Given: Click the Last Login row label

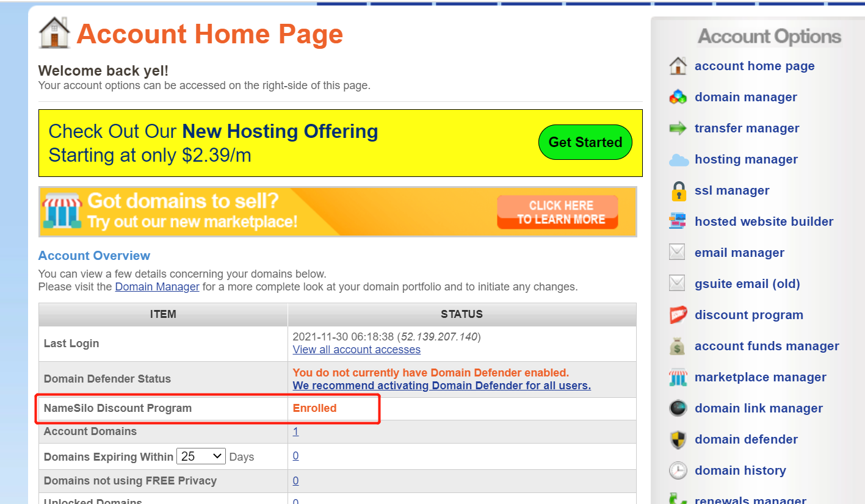Looking at the screenshot, I should (x=71, y=344).
